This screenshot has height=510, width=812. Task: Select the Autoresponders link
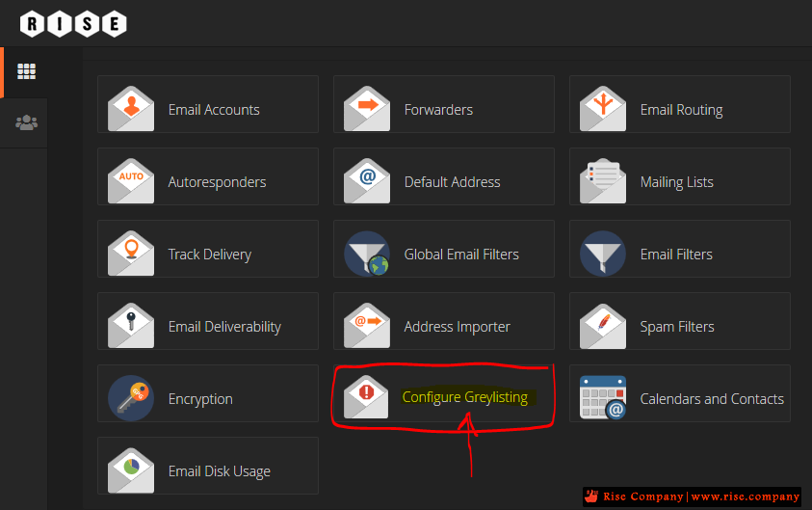(217, 182)
